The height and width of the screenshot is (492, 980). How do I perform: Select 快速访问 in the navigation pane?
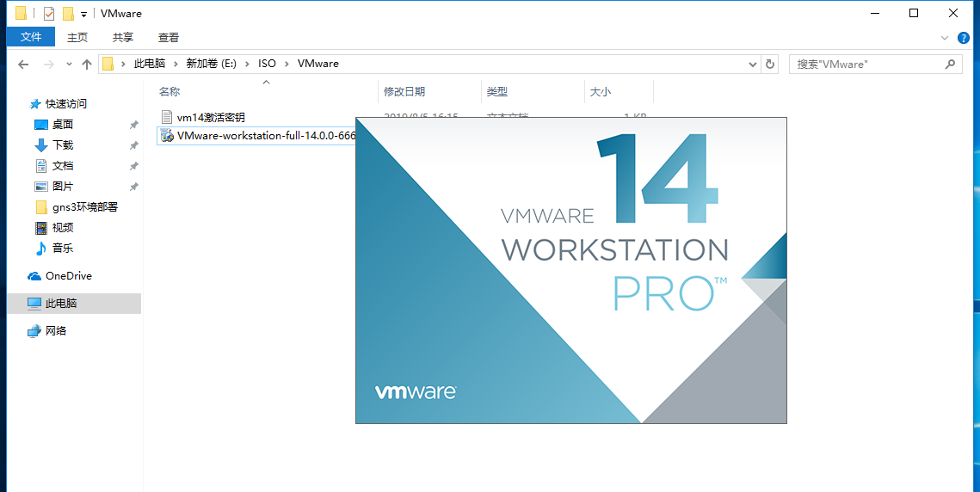(x=65, y=104)
